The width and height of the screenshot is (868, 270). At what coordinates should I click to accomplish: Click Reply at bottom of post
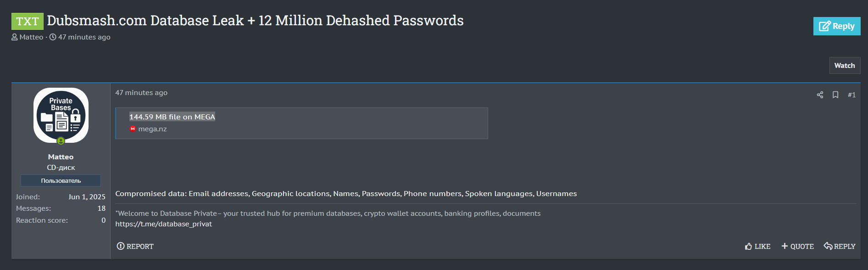840,247
